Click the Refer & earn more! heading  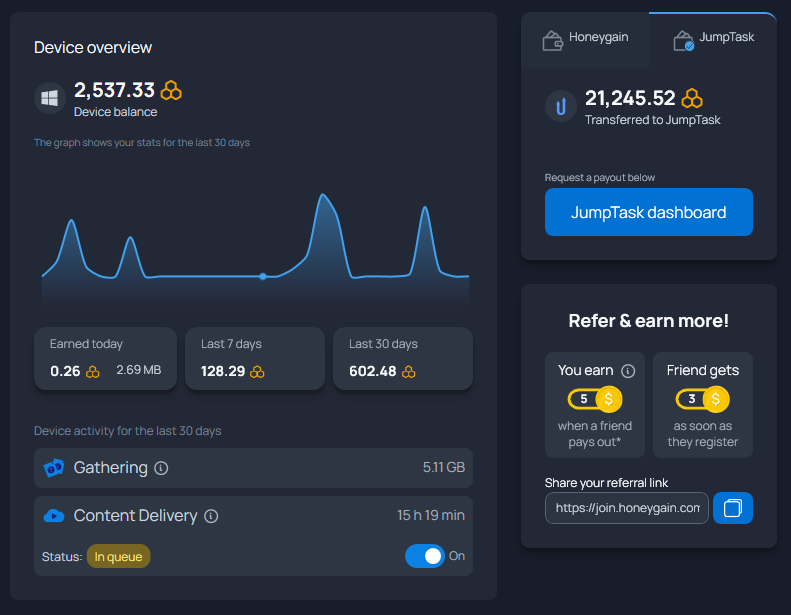pyautogui.click(x=648, y=321)
